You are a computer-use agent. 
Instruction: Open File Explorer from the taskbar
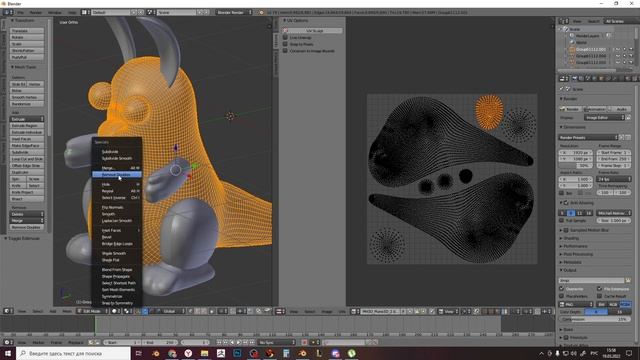(x=204, y=353)
